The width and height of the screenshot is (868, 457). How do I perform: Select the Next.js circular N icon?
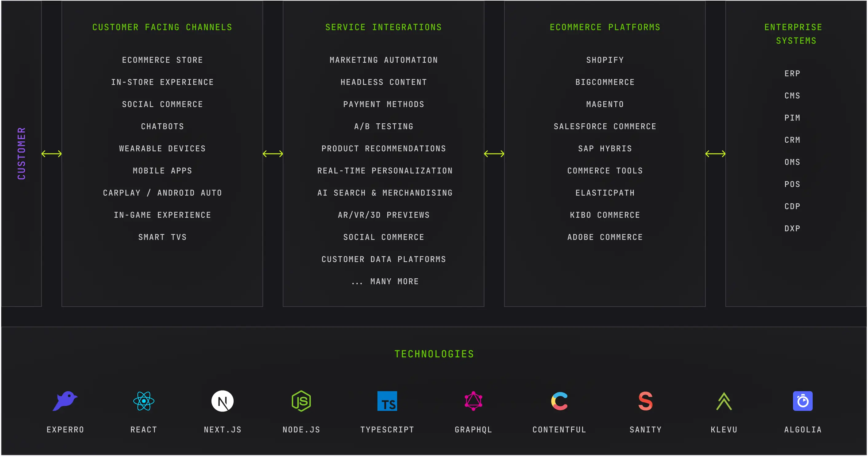pyautogui.click(x=223, y=401)
